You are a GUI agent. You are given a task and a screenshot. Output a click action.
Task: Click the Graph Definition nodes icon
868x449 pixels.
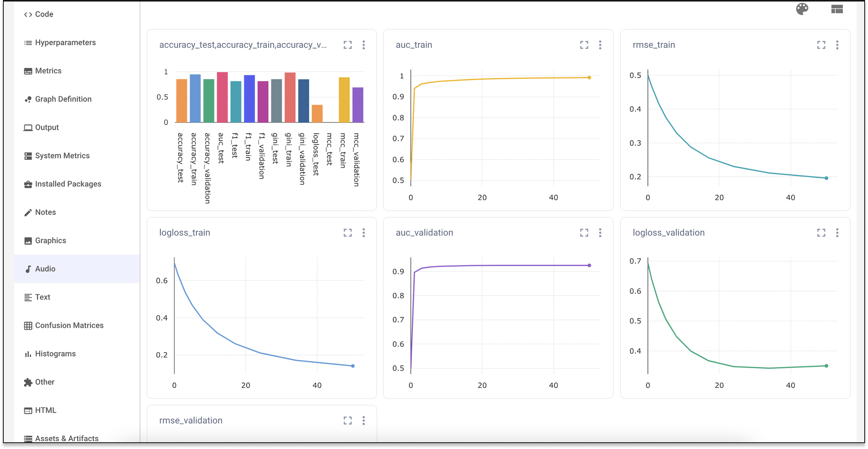pos(28,99)
